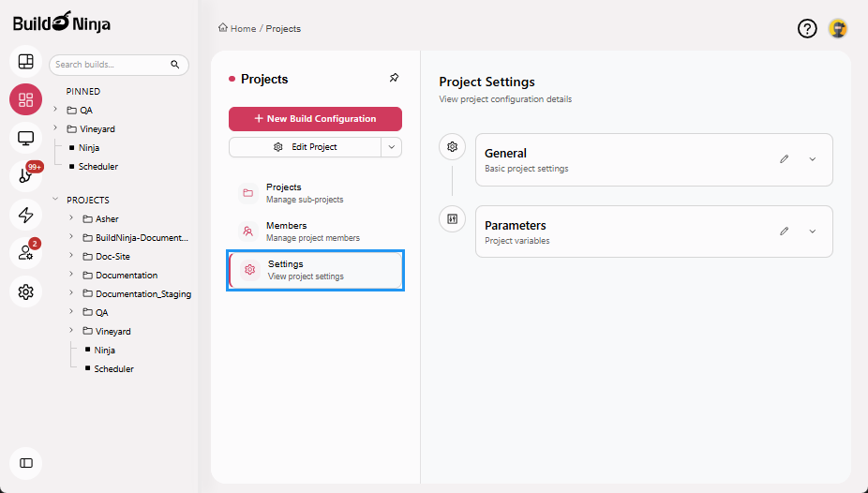Click the General section gear step icon
Image resolution: width=868 pixels, height=493 pixels.
(452, 146)
